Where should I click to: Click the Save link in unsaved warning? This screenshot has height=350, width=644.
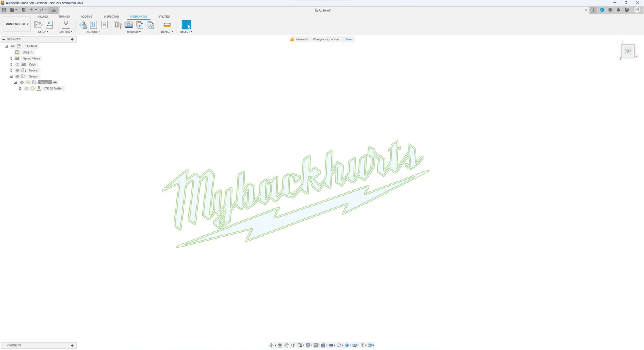click(348, 39)
